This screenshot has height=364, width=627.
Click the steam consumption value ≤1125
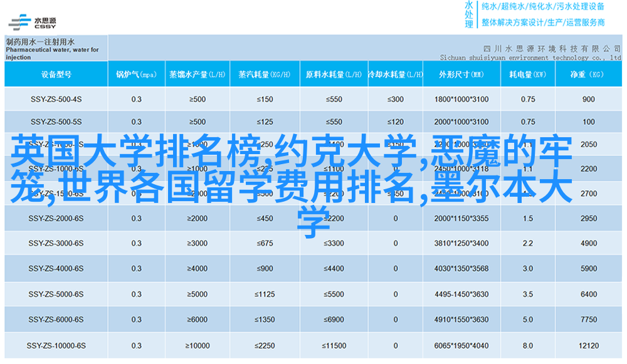click(265, 294)
